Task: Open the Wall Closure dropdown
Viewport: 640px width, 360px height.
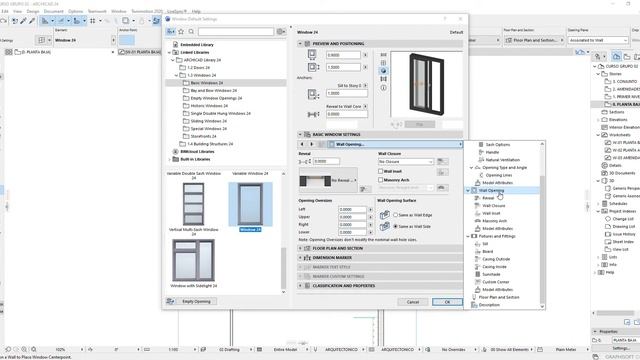Action: tap(405, 162)
